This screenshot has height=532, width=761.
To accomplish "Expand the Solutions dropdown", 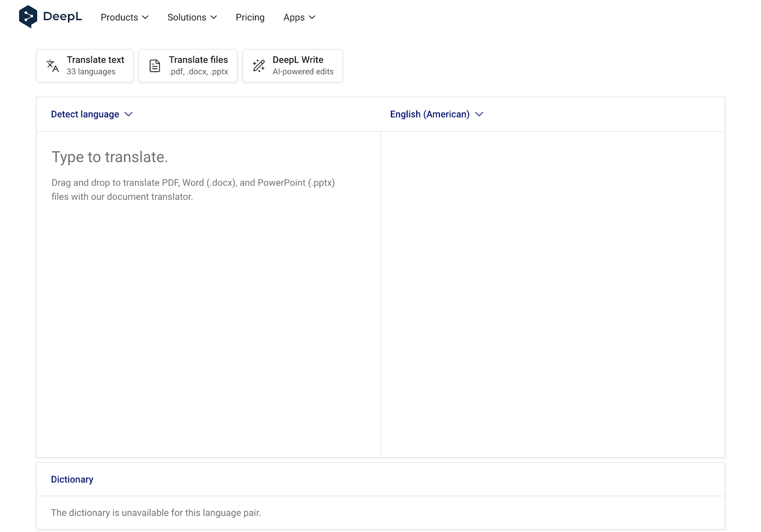I will click(192, 17).
